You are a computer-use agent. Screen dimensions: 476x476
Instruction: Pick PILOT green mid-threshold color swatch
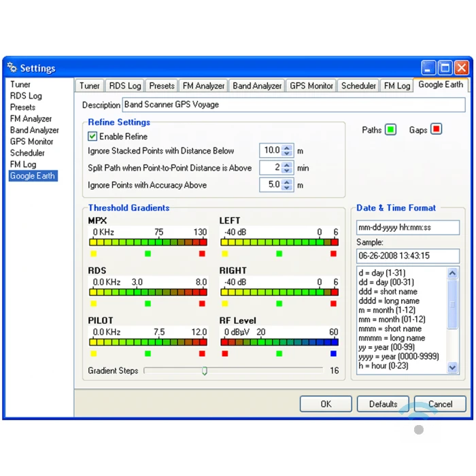click(x=148, y=354)
